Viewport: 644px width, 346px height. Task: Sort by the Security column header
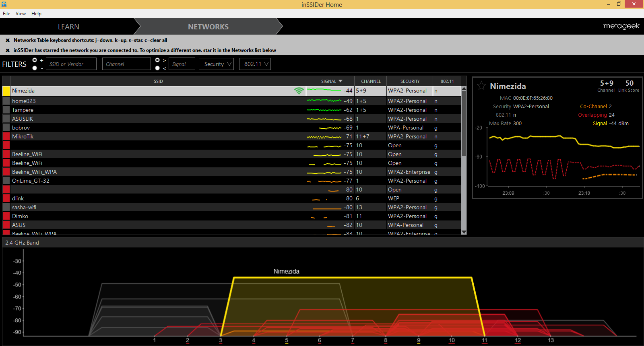(409, 81)
